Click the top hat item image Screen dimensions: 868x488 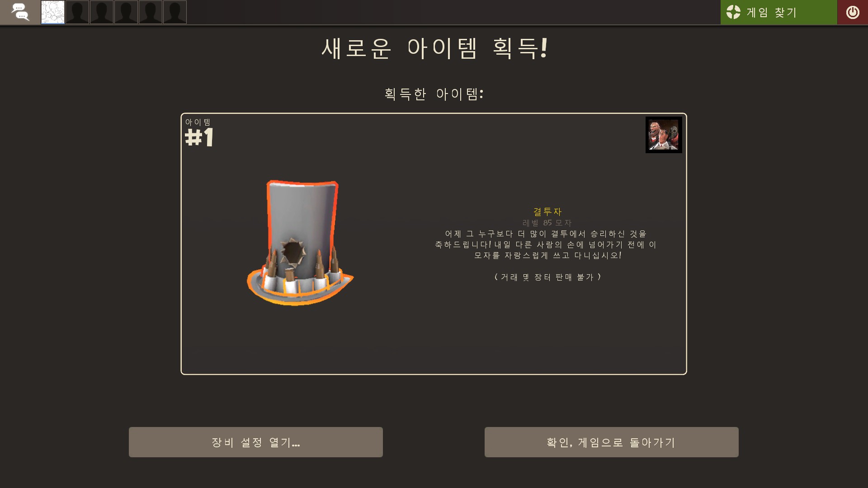coord(300,243)
